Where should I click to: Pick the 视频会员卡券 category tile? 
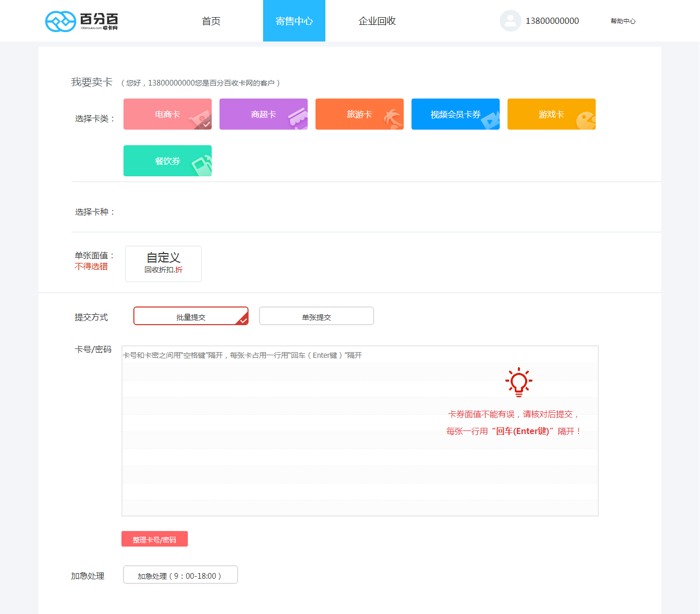455,114
